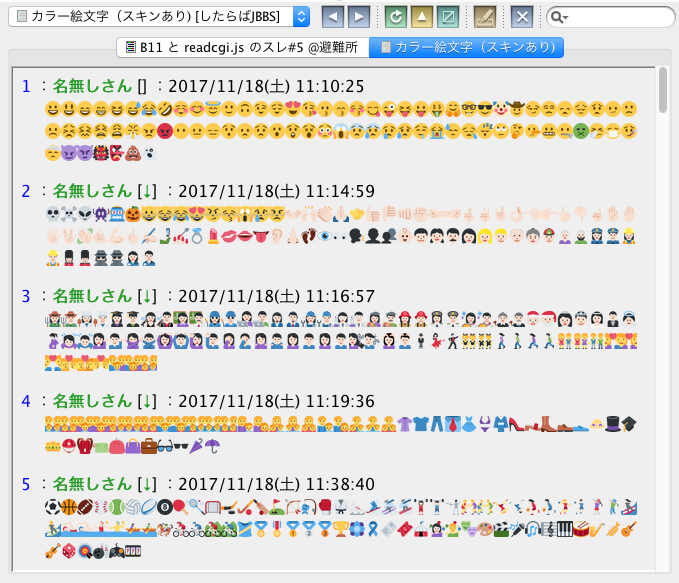Click the briefcase emoji in post 4
This screenshot has height=583, width=679.
(x=149, y=446)
